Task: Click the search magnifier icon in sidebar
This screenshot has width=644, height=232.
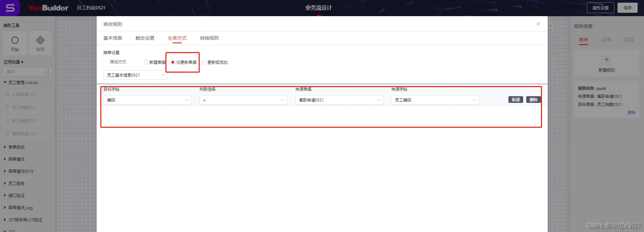Action: (47, 72)
